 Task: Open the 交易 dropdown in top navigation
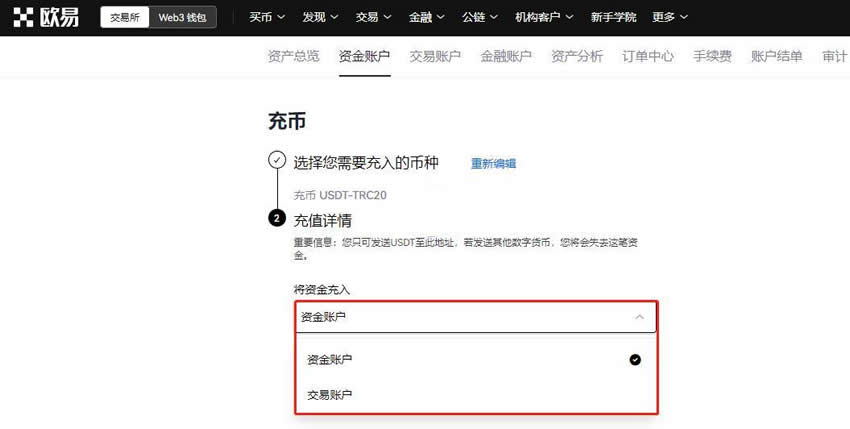coord(374,17)
